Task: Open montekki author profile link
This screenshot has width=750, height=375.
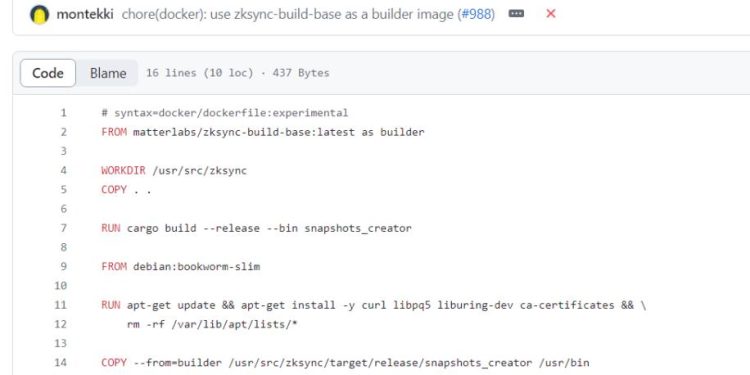Action: click(x=85, y=14)
